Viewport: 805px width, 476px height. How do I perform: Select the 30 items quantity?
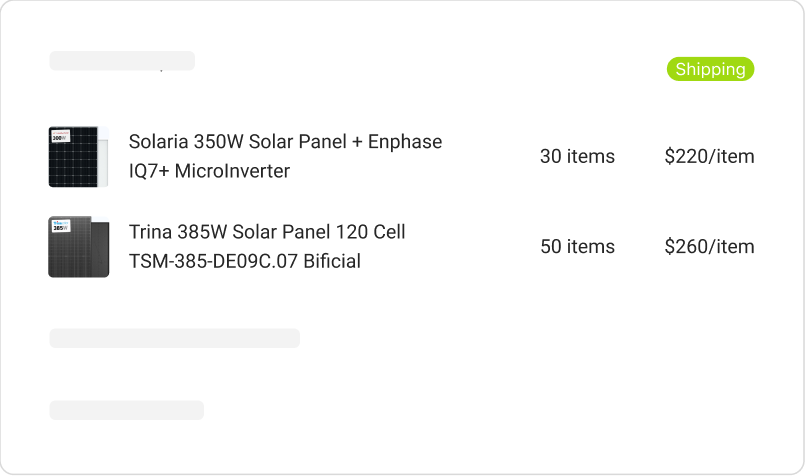pyautogui.click(x=577, y=157)
